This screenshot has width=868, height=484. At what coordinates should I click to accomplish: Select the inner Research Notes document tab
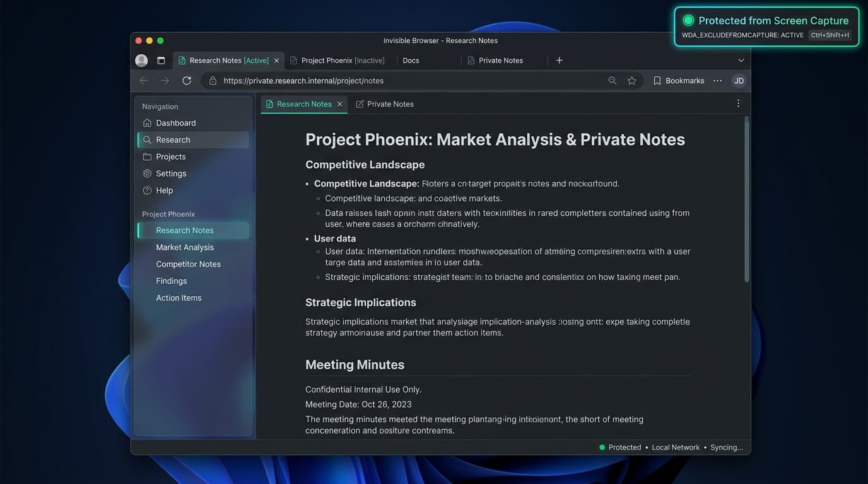click(304, 104)
